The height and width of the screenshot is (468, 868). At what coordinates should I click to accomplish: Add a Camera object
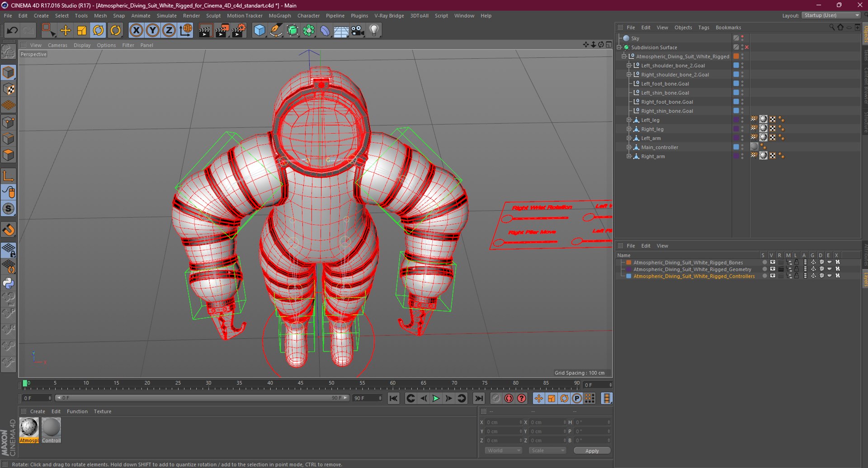point(358,30)
